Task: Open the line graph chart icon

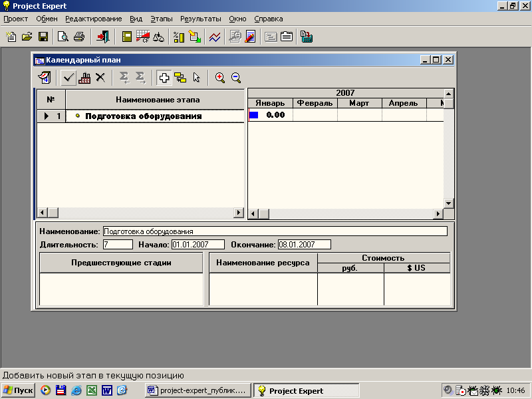Action: click(215, 37)
